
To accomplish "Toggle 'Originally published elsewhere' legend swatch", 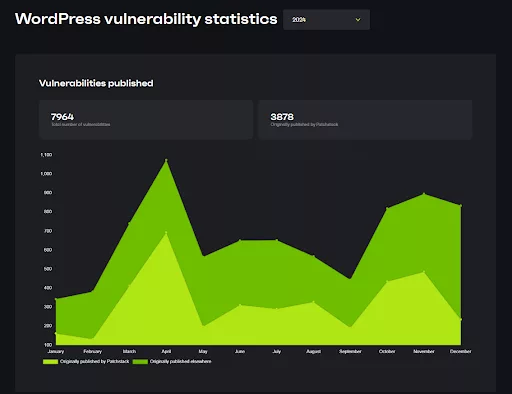I will pos(140,362).
